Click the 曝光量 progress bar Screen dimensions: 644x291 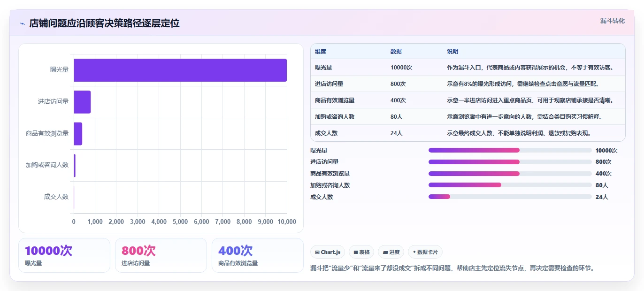(x=510, y=150)
